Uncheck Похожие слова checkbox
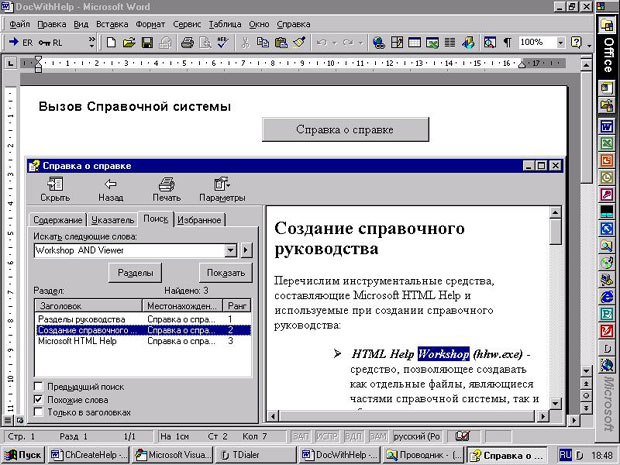This screenshot has width=620, height=465. click(x=38, y=399)
